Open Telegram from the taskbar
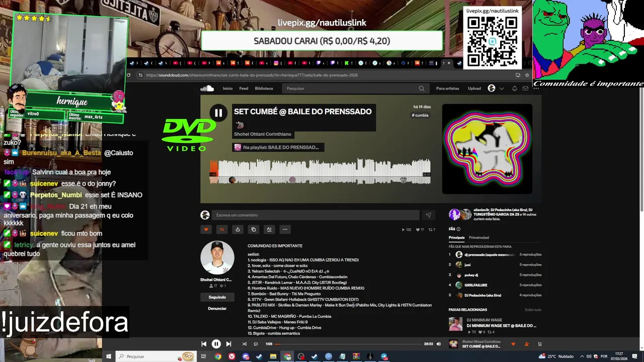 click(x=384, y=356)
